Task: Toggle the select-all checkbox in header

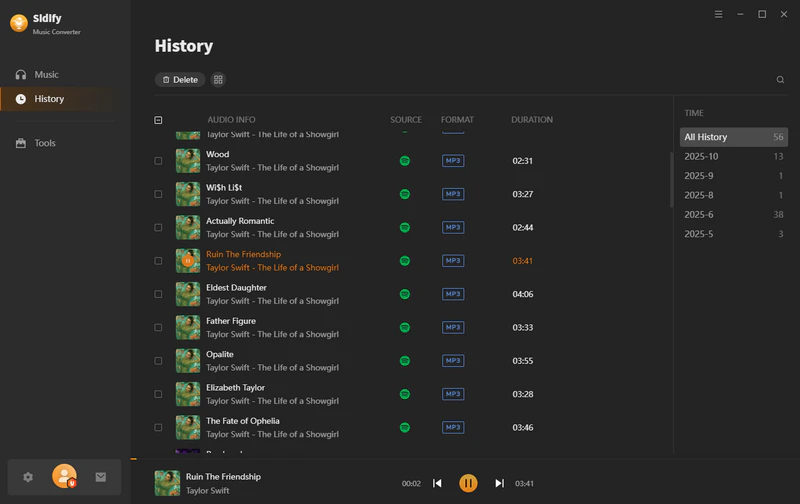Action: click(158, 120)
